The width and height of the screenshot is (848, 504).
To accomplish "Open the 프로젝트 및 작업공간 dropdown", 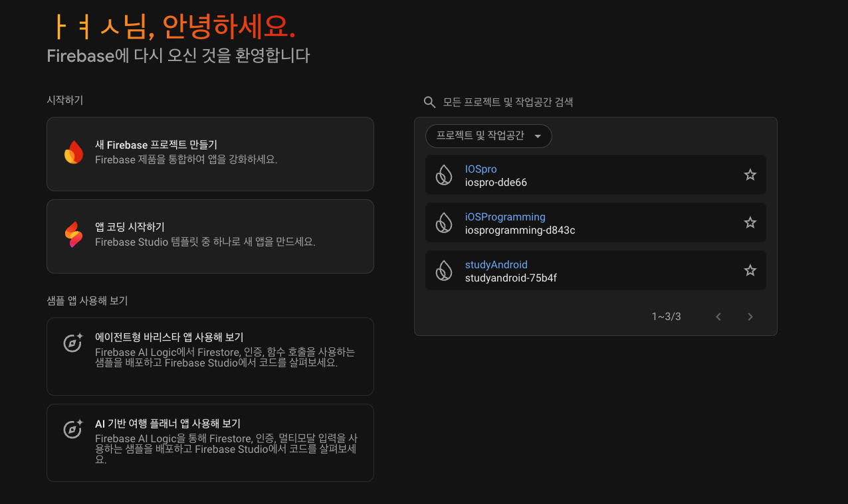I will coord(488,136).
